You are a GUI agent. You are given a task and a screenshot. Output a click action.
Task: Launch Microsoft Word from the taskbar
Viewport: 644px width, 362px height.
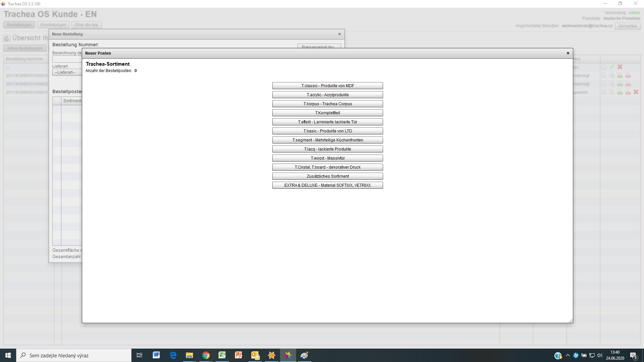tap(156, 355)
